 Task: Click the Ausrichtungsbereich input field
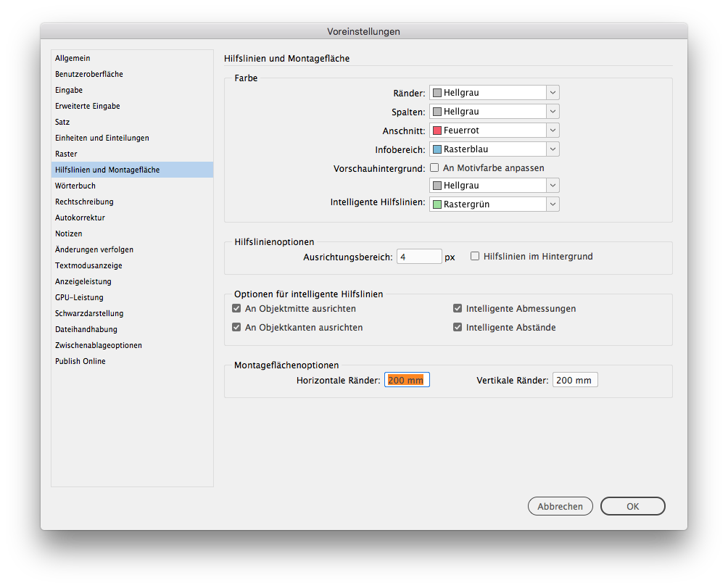pos(419,257)
